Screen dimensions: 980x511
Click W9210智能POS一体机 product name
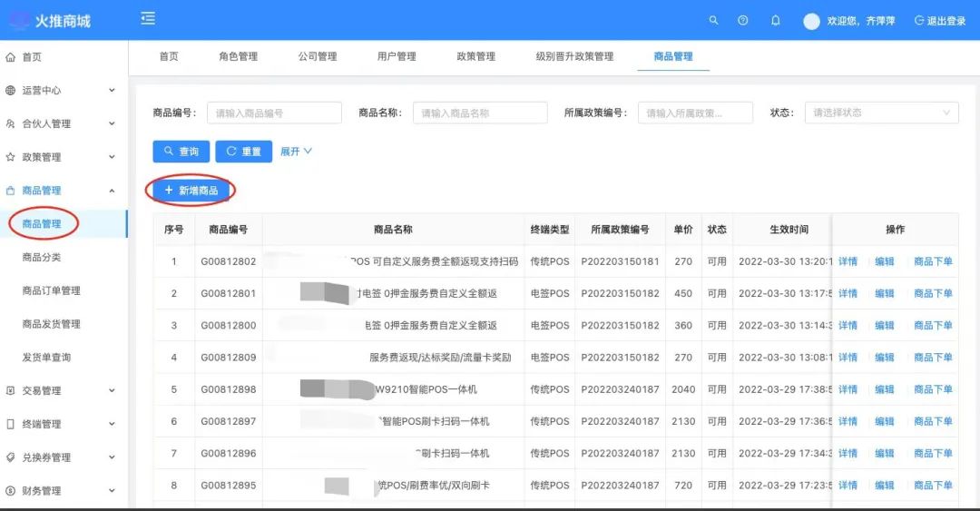click(426, 389)
